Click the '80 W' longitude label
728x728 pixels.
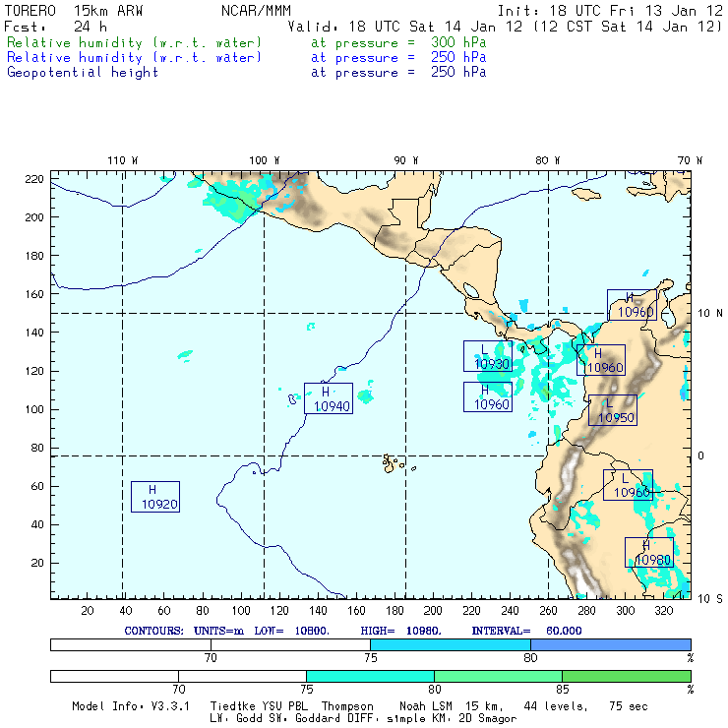click(548, 160)
